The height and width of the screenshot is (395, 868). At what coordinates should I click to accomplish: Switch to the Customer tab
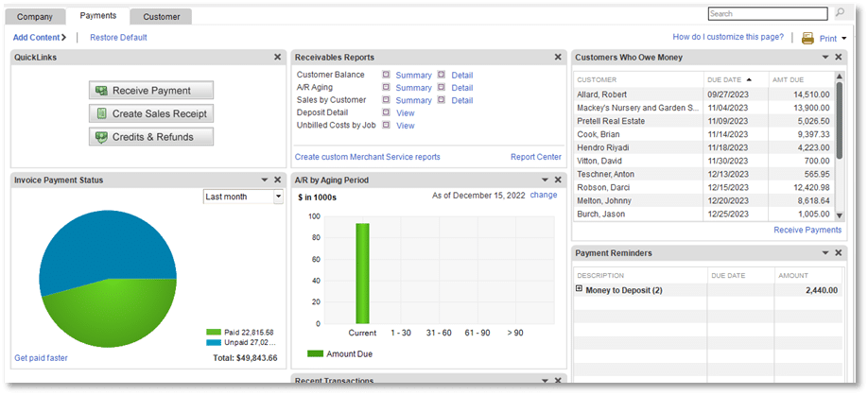(x=161, y=17)
